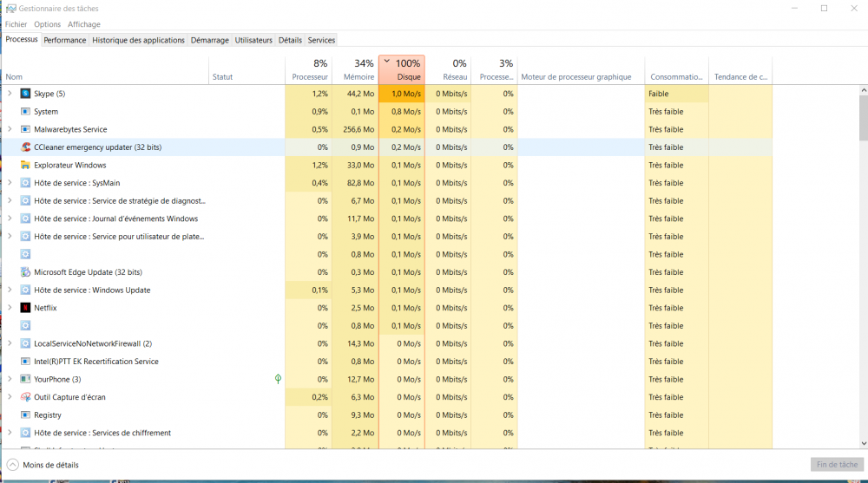
Task: Click the Task Manager title bar icon
Action: (x=10, y=9)
